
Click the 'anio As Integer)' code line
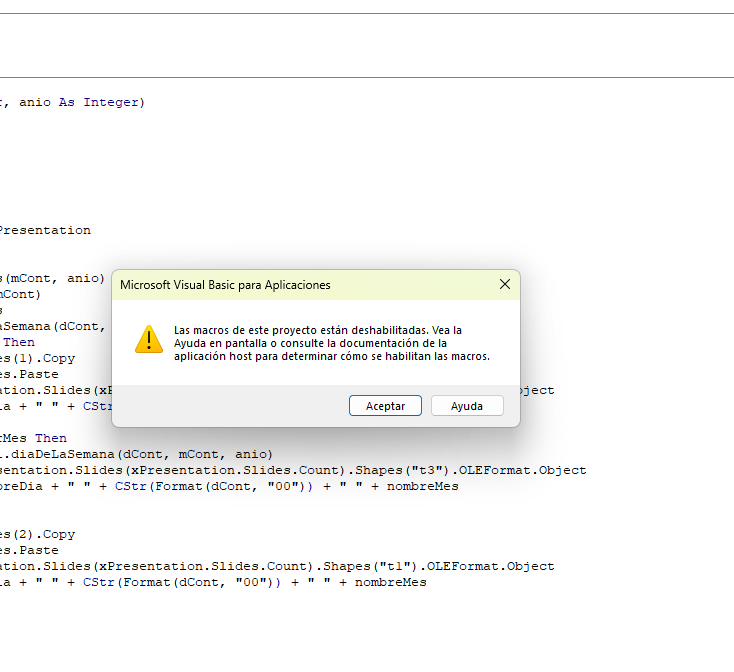(x=72, y=102)
